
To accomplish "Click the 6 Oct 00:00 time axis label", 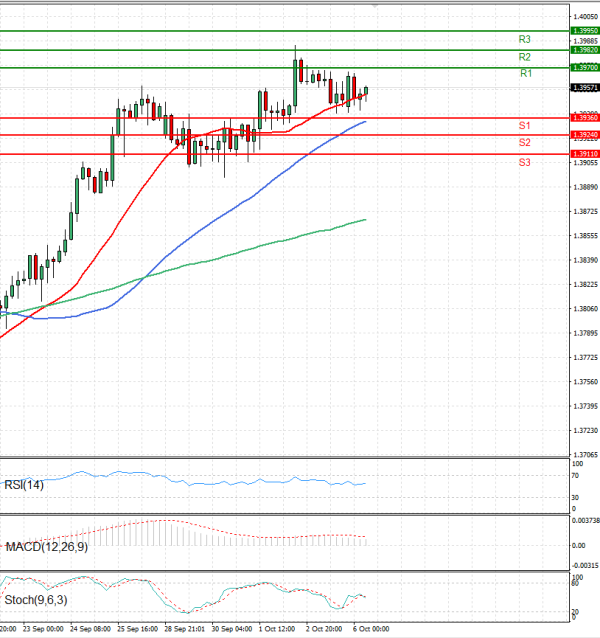I will point(369,630).
